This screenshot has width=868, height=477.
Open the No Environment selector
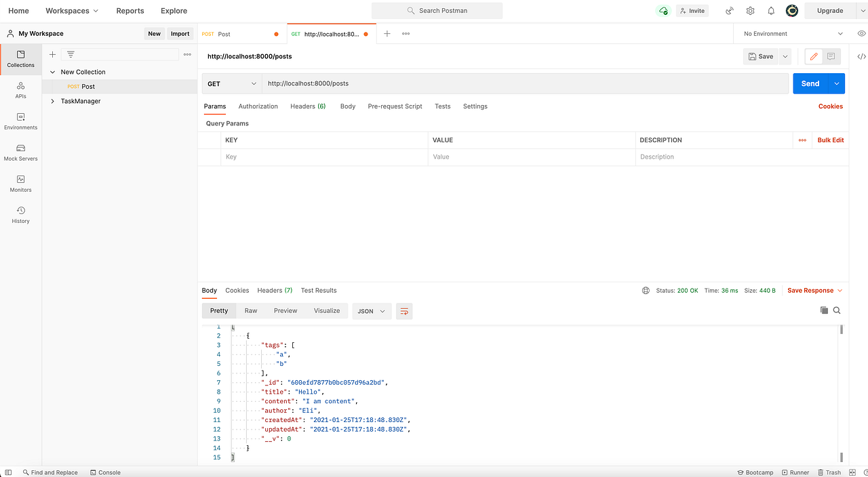pos(790,33)
